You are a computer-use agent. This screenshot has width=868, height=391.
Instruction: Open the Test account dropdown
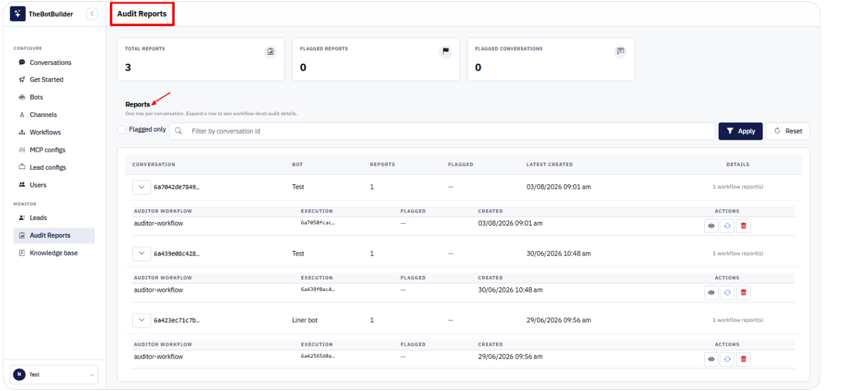pos(54,374)
